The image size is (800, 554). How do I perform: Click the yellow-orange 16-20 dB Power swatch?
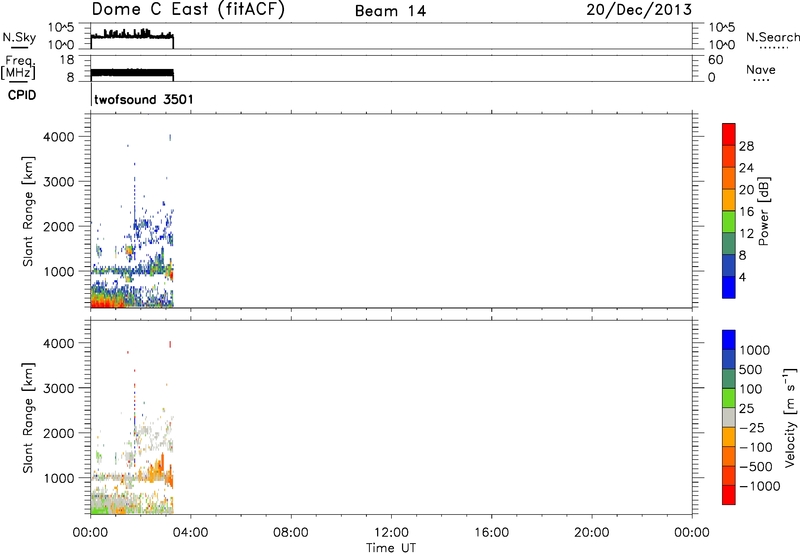click(x=729, y=199)
